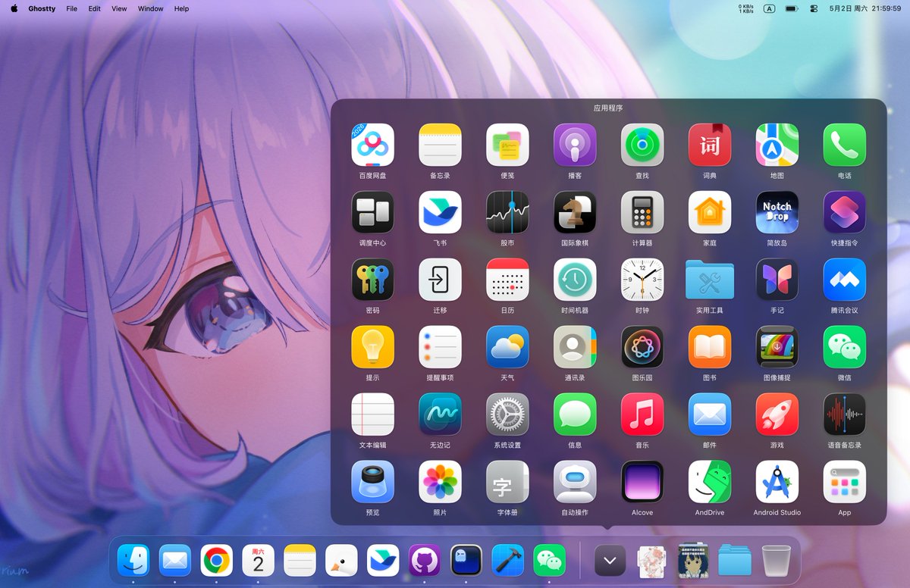Switch to Google Chrome in the Dock
910x588 pixels.
[x=216, y=561]
